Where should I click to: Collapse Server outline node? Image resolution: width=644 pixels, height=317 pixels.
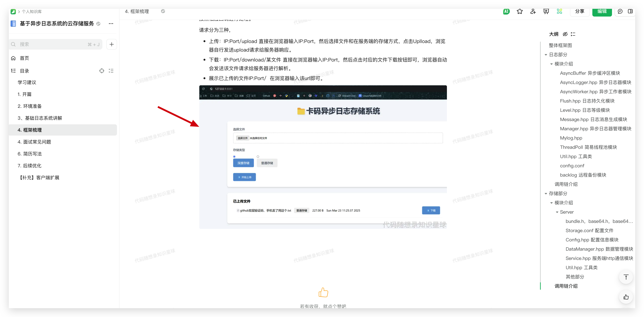557,212
